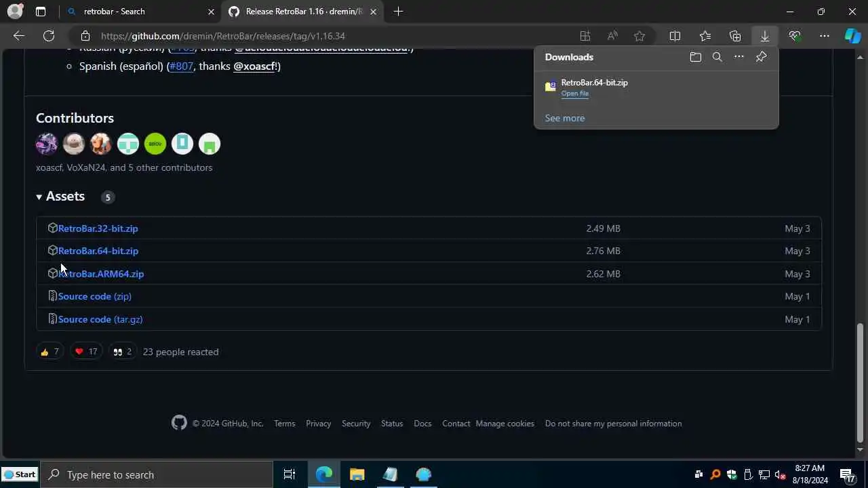The height and width of the screenshot is (488, 868).
Task: Click See more in Downloads
Action: pyautogui.click(x=564, y=118)
